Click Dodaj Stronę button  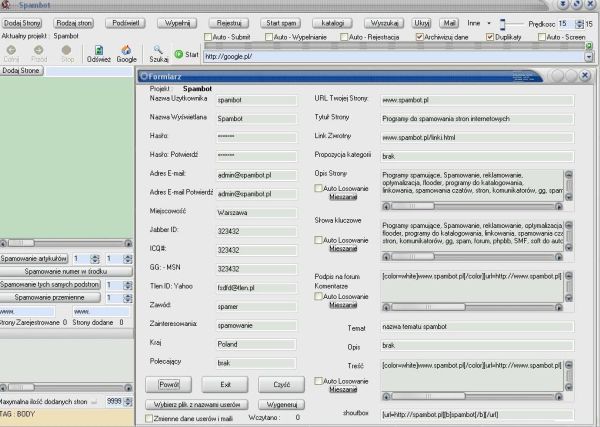[x=21, y=71]
